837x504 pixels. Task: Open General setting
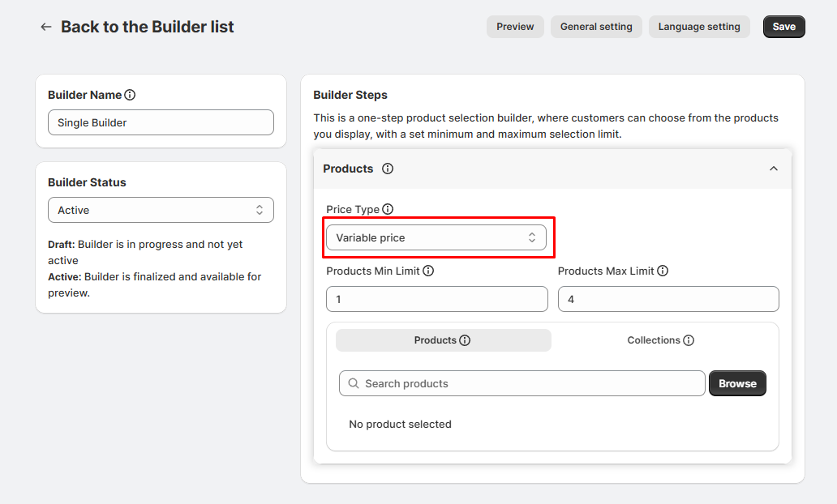coord(596,27)
